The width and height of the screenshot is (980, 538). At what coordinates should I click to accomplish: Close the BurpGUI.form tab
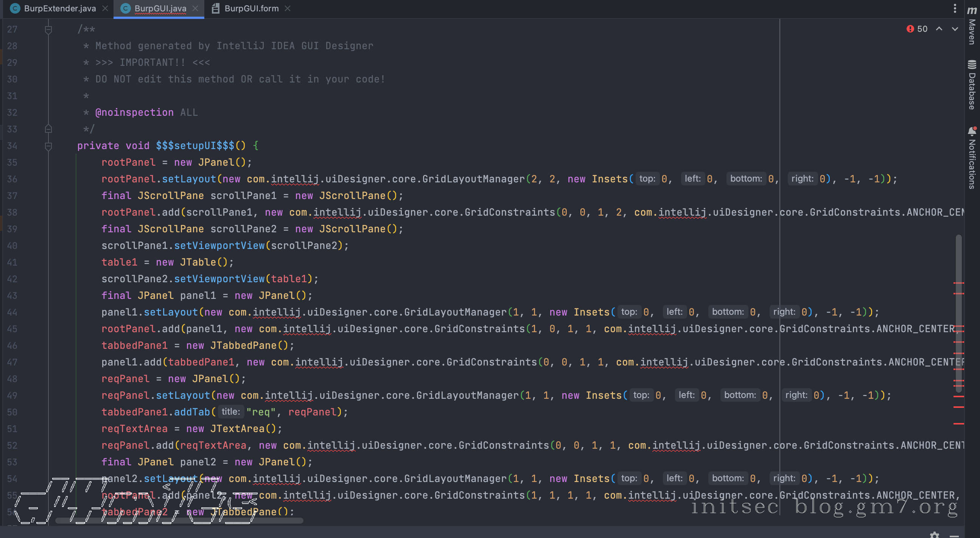tap(288, 8)
